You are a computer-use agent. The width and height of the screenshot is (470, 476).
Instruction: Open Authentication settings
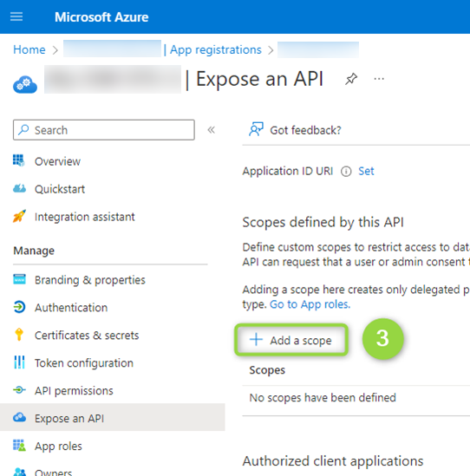point(71,308)
